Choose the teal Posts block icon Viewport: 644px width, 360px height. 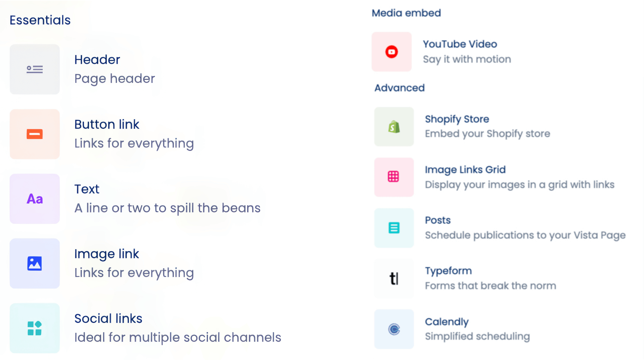(x=394, y=228)
